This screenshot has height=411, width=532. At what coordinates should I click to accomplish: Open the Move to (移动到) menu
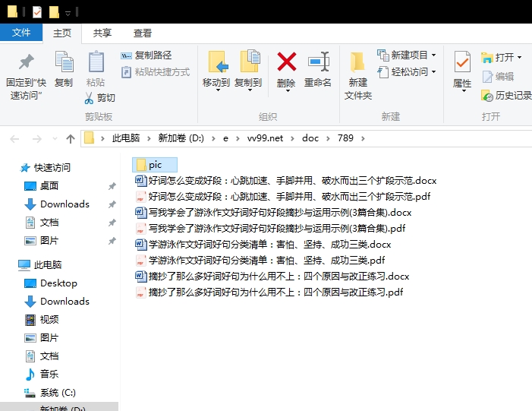216,71
